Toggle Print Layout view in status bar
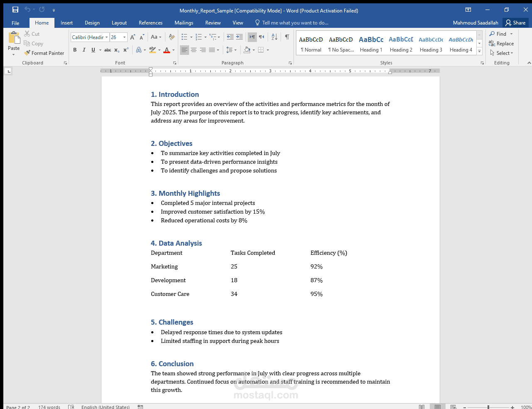532x409 pixels. tap(438, 407)
